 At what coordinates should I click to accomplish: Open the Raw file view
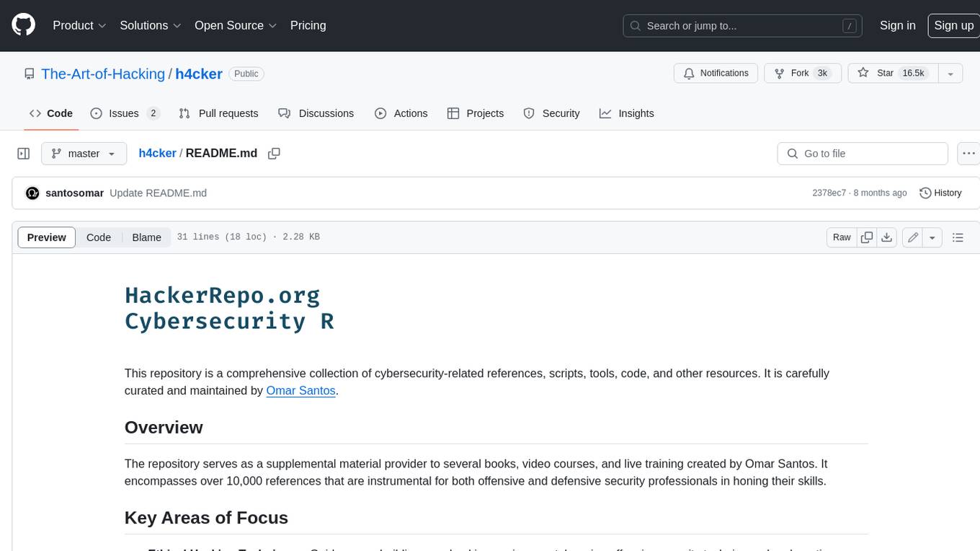click(842, 237)
